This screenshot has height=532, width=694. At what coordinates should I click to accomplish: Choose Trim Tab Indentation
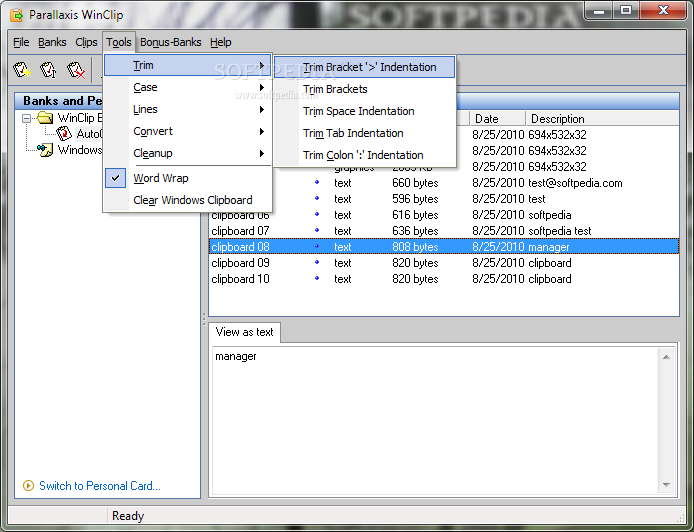(x=364, y=133)
